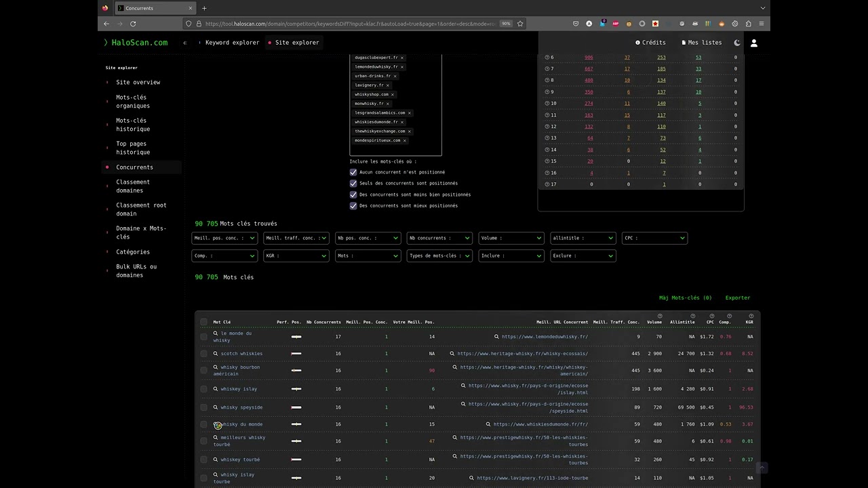The width and height of the screenshot is (868, 488).
Task: Open 'Classement domaines' in sidebar
Action: pos(133,186)
